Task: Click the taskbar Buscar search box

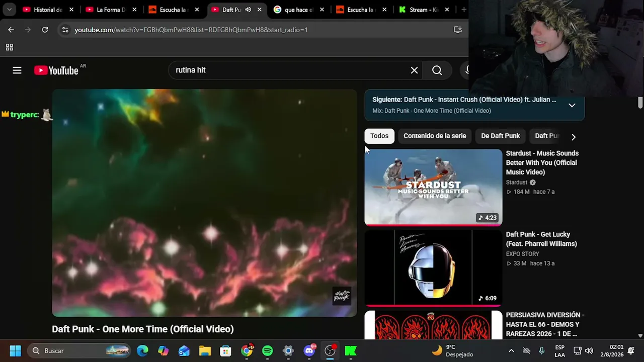Action: [x=79, y=350]
